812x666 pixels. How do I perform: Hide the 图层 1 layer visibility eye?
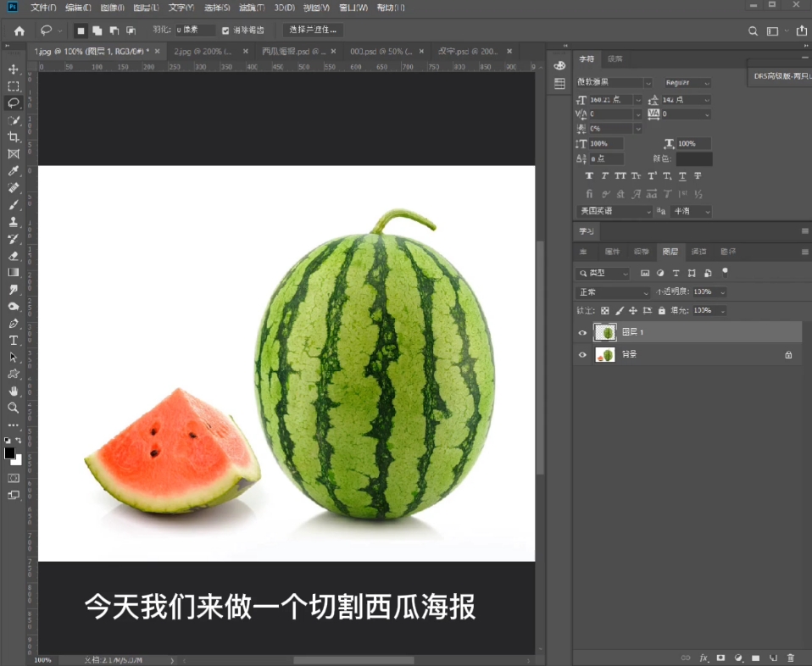pyautogui.click(x=581, y=332)
